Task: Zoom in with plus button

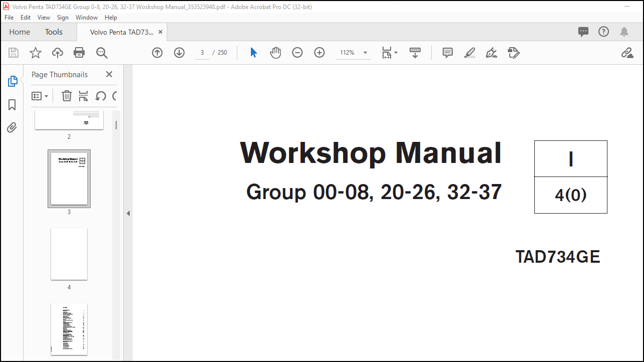Action: point(319,53)
